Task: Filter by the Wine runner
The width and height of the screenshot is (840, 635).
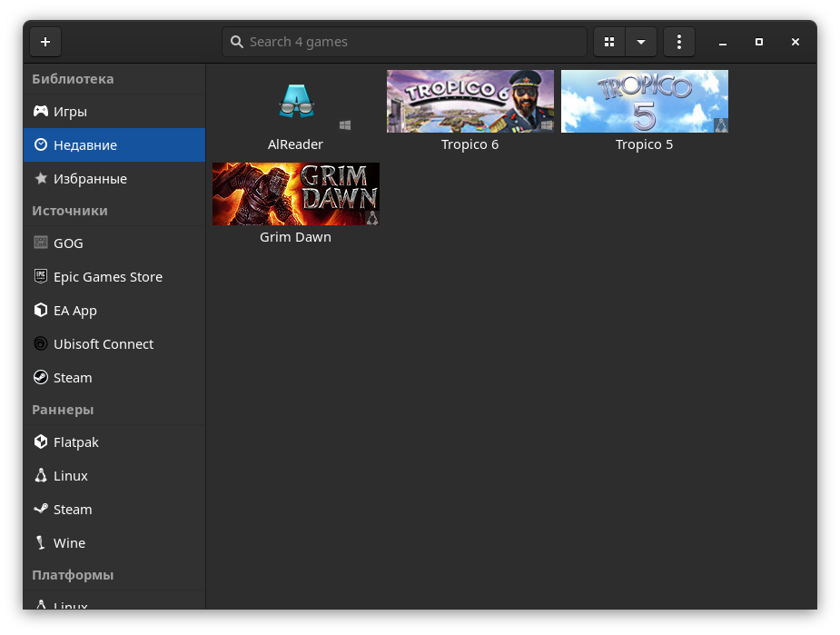Action: click(114, 543)
